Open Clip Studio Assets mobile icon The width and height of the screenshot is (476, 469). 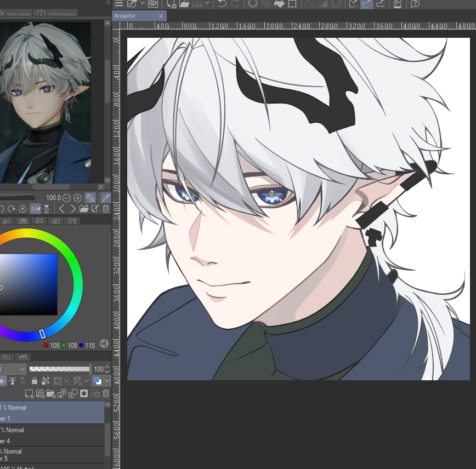pos(398,3)
